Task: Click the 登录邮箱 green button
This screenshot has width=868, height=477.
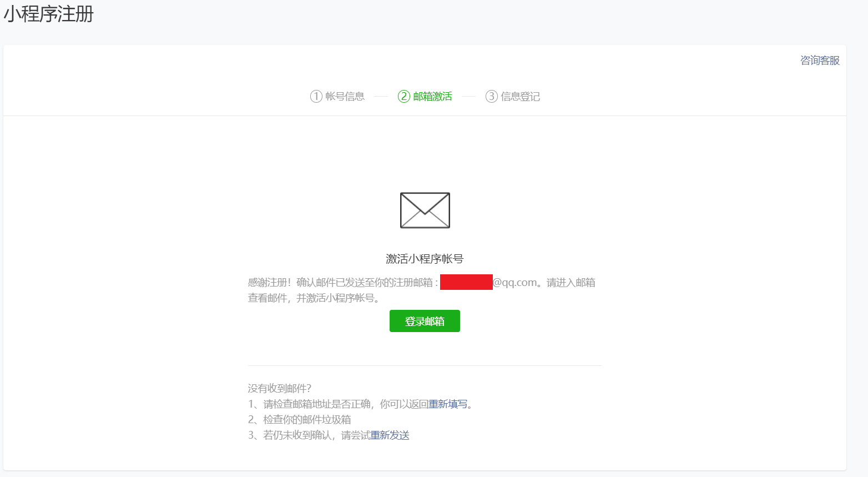Action: pos(425,321)
